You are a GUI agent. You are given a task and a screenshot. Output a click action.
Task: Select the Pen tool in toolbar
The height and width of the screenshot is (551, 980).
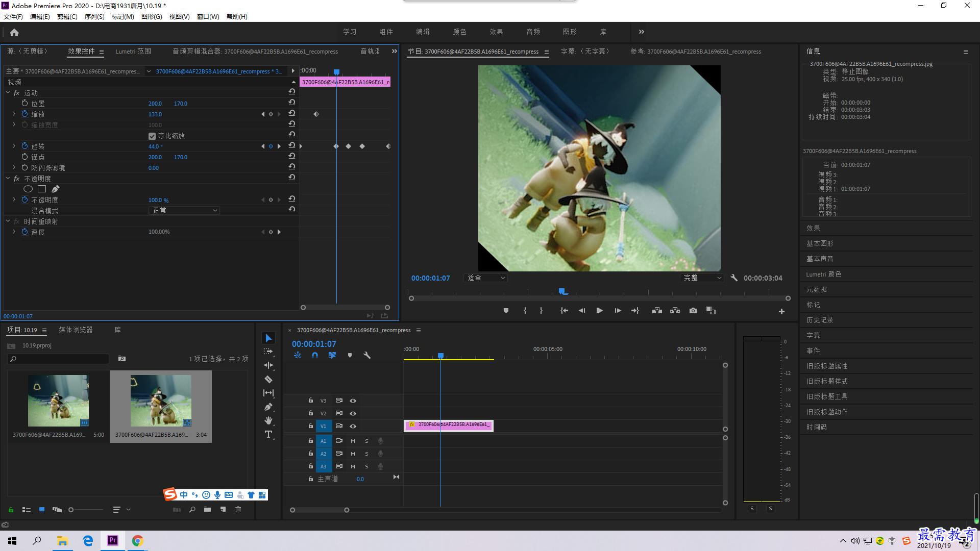[x=268, y=407]
